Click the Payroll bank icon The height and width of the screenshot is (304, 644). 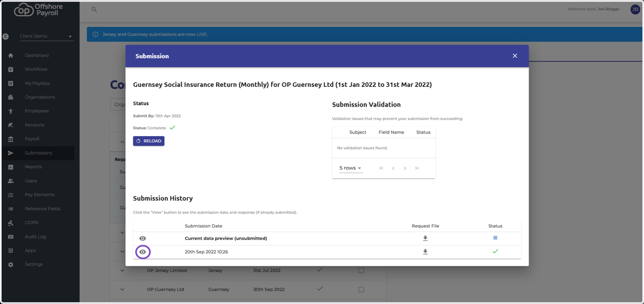pyautogui.click(x=11, y=139)
